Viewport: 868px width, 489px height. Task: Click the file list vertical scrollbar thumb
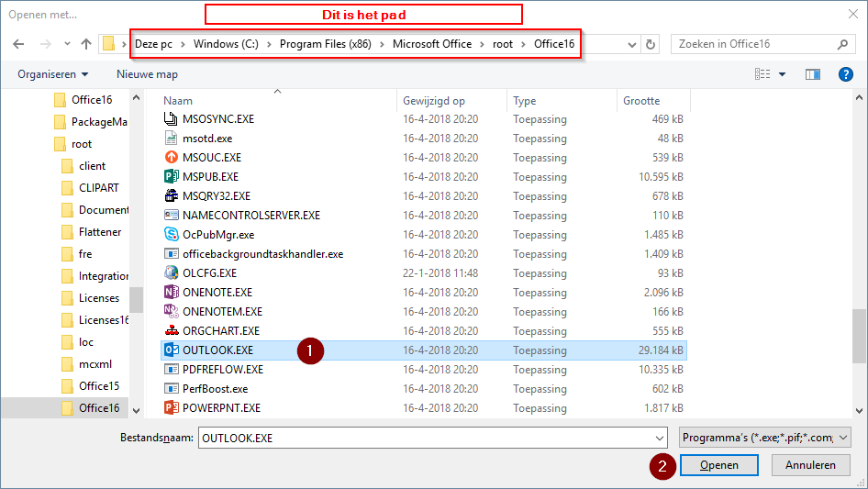[x=859, y=336]
